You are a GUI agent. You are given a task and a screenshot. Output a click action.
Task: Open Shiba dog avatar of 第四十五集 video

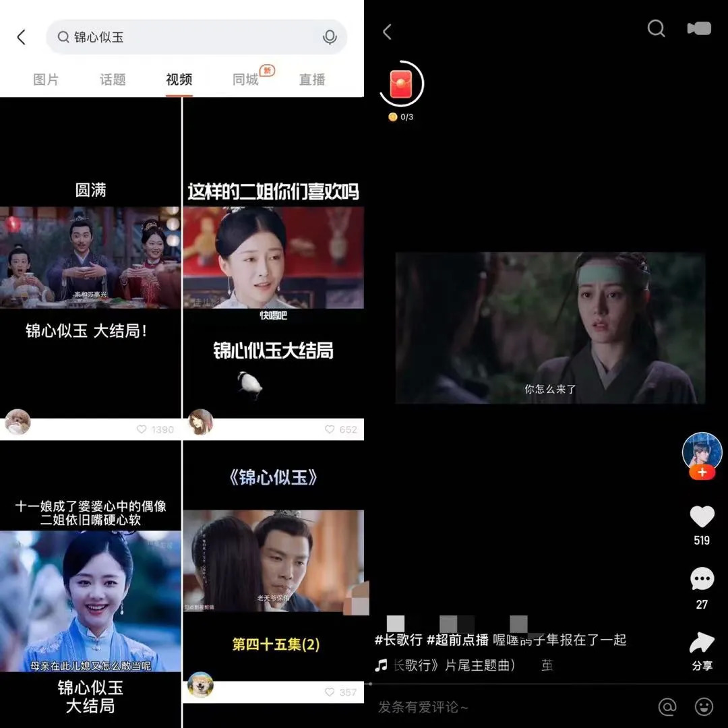click(201, 684)
